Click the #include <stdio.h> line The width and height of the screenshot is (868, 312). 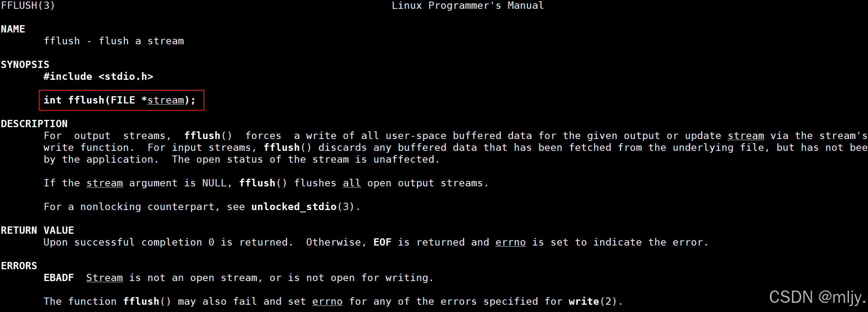[x=98, y=76]
